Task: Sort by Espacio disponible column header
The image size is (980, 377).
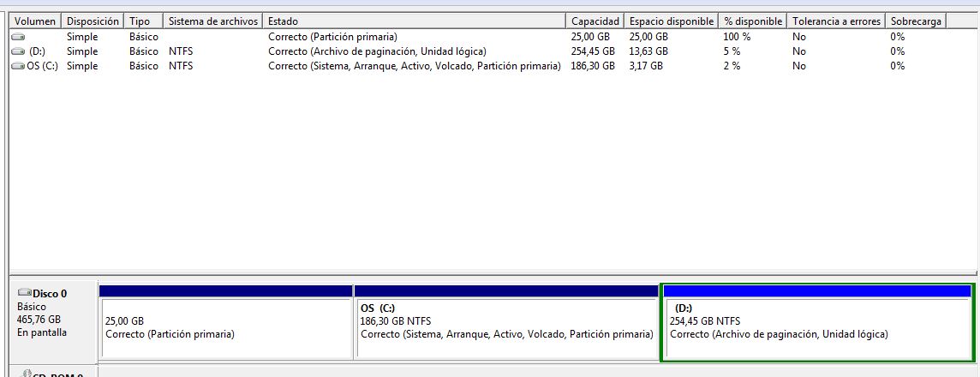Action: (670, 21)
